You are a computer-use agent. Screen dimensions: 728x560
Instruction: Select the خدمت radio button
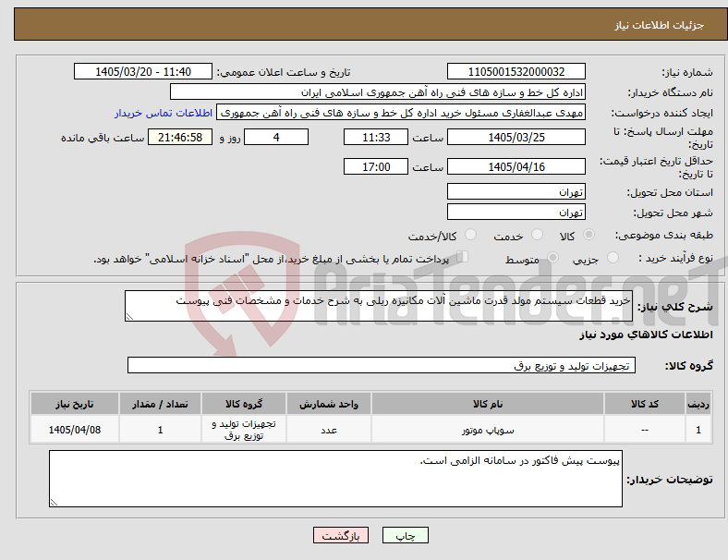(x=537, y=235)
